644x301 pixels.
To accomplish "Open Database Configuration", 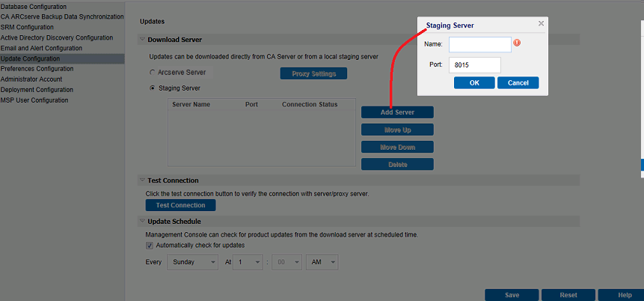I will tap(33, 7).
